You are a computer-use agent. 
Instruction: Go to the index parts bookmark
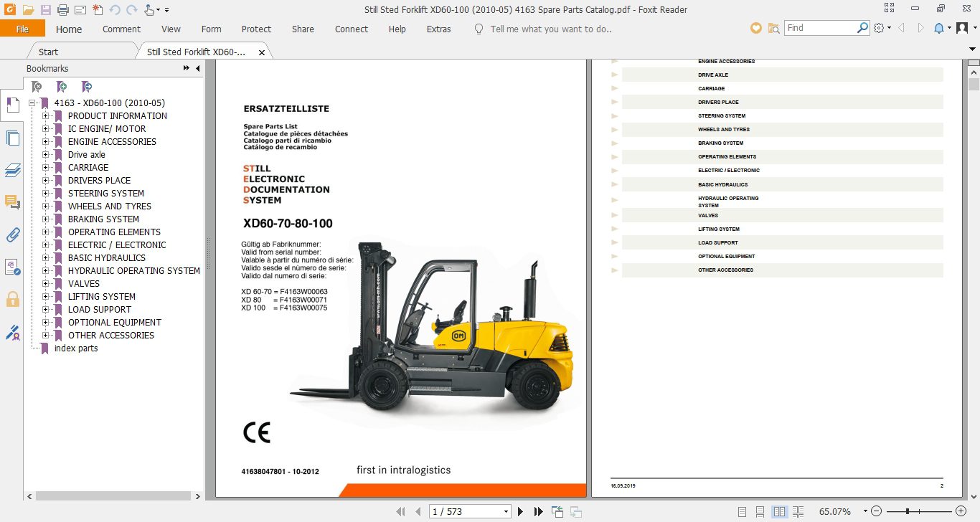76,348
